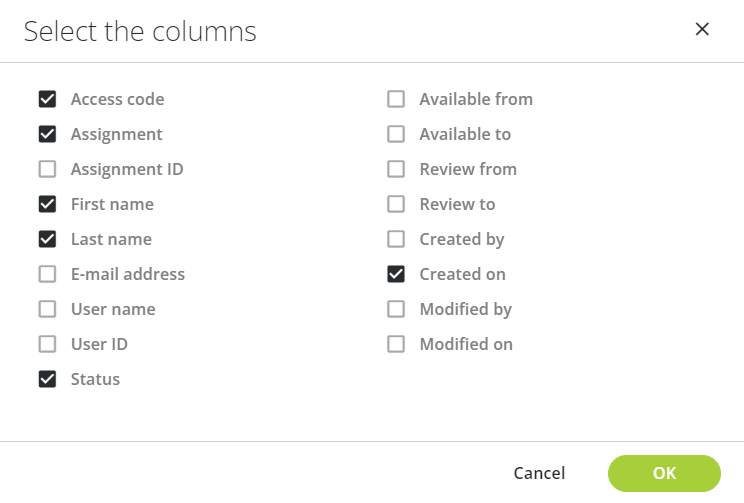Cancel the column selection dialog
Viewport: 744px width, 503px height.
pyautogui.click(x=539, y=473)
